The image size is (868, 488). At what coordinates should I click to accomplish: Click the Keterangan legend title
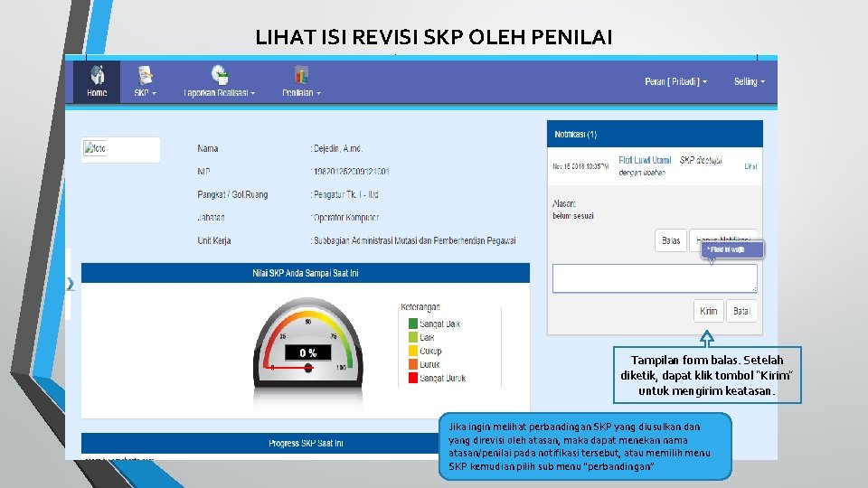[420, 307]
